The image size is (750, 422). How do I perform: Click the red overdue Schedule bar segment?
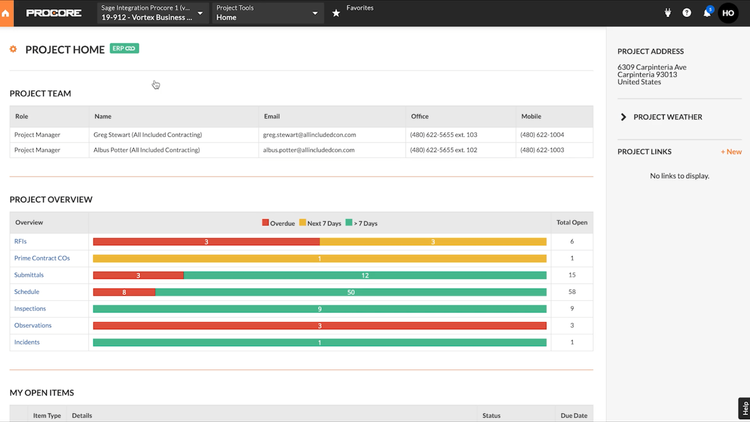click(x=124, y=292)
